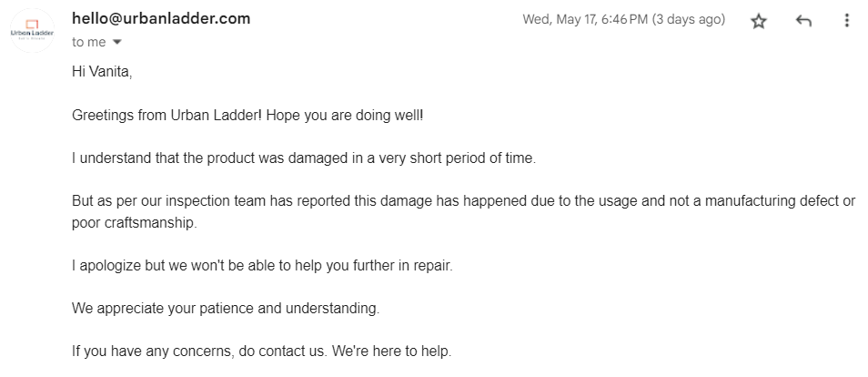The image size is (868, 377).
Task: Click sender name hello@urbanladder.com
Action: pyautogui.click(x=161, y=18)
